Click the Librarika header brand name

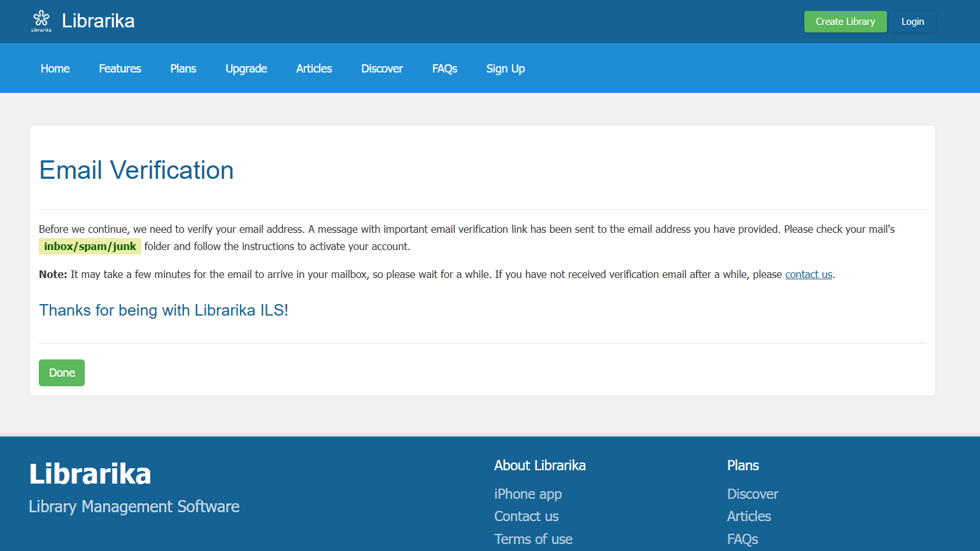click(98, 21)
